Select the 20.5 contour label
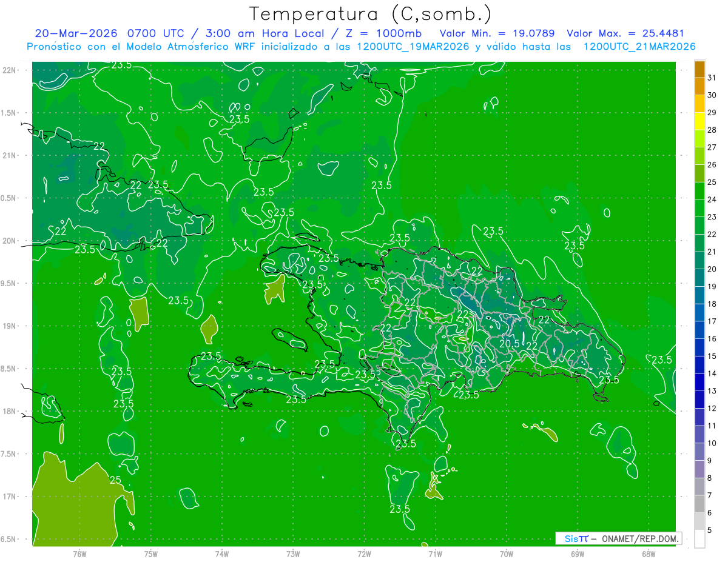 (x=510, y=343)
